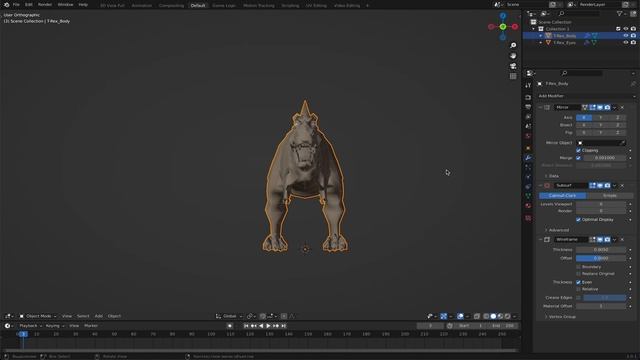The height and width of the screenshot is (360, 640).
Task: Open Global transform orientation dropdown
Action: point(229,316)
